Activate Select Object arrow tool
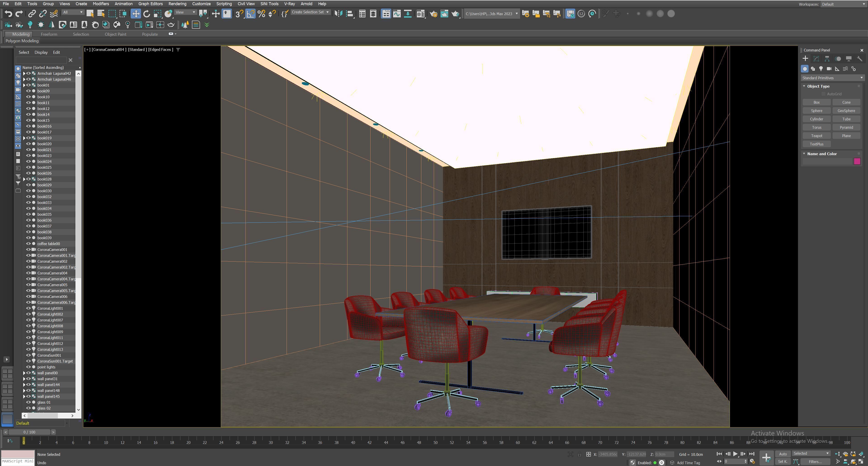The height and width of the screenshot is (466, 868). (90, 14)
